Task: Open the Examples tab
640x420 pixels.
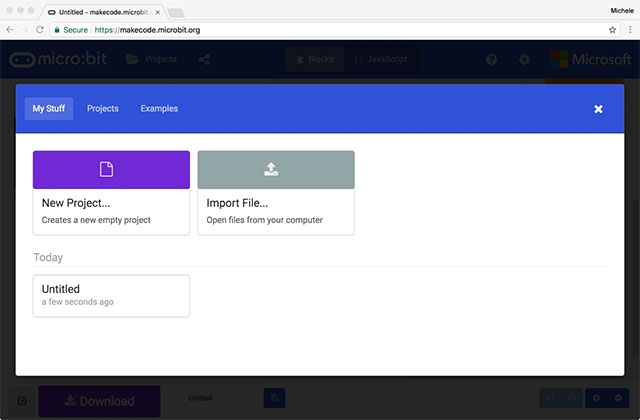Action: 159,108
